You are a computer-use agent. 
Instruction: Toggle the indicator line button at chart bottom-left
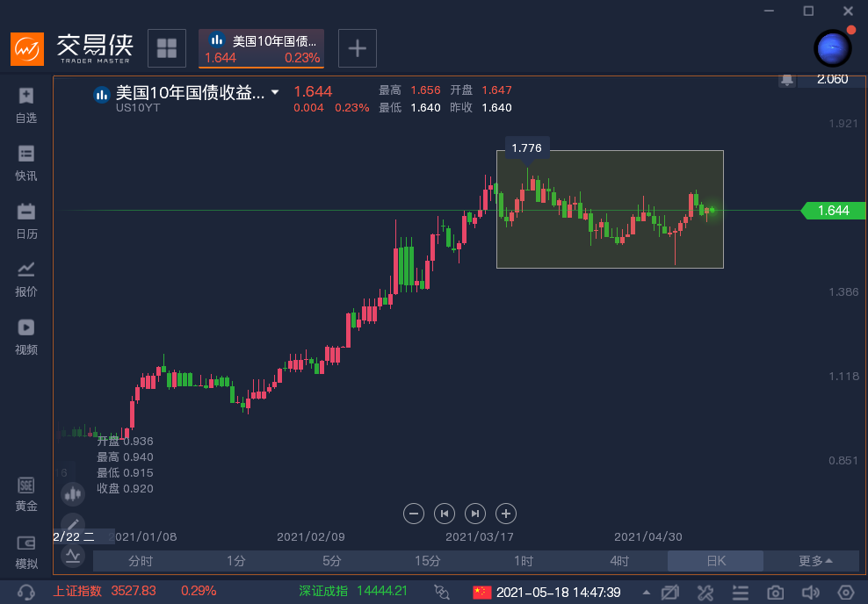[x=73, y=555]
